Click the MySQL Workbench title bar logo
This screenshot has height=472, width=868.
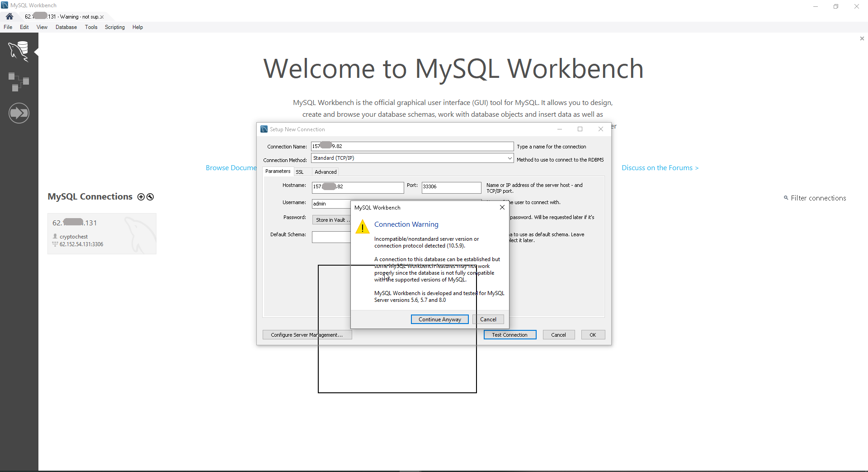pos(5,5)
